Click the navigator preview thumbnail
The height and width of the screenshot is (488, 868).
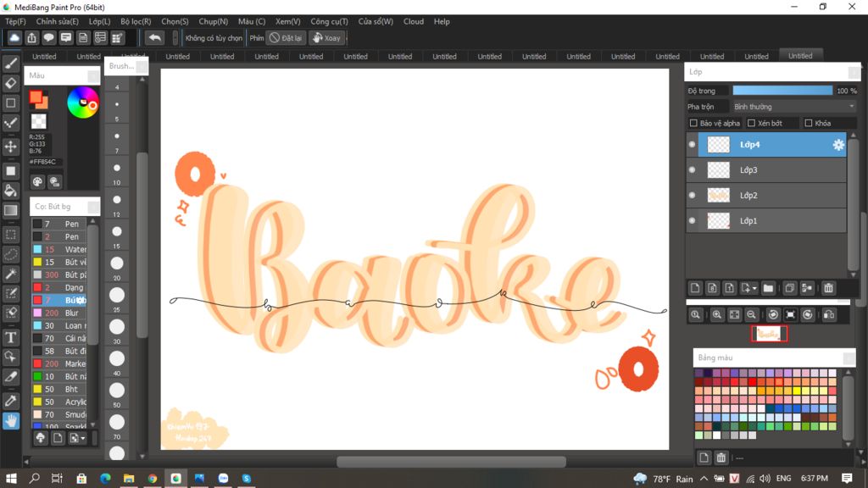769,334
